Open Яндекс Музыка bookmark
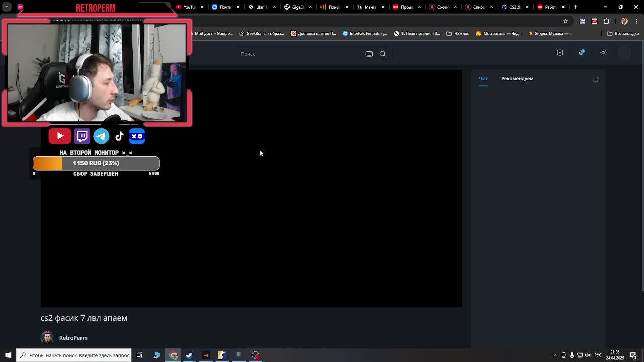Image resolution: width=644 pixels, height=362 pixels. 549,34
